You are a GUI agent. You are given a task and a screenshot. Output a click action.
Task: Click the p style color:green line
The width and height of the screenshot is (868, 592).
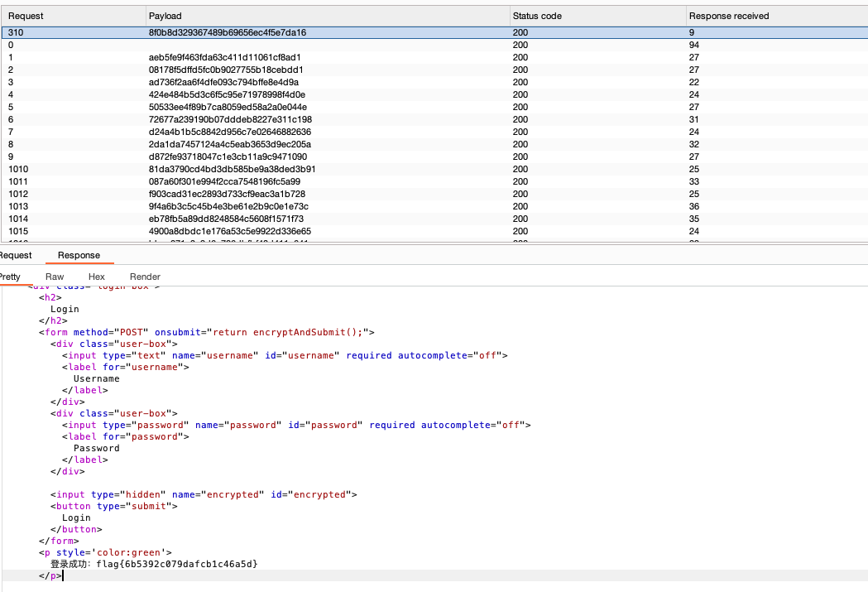click(x=105, y=553)
